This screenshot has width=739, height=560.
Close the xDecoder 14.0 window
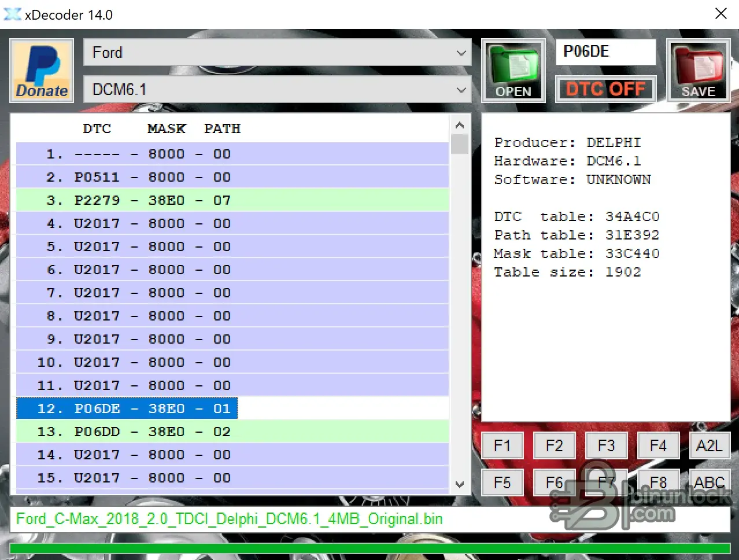tap(721, 13)
